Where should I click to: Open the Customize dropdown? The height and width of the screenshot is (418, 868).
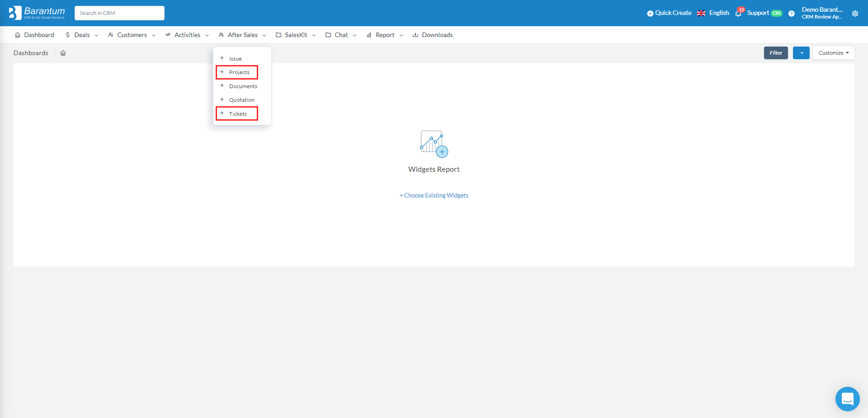[x=833, y=53]
